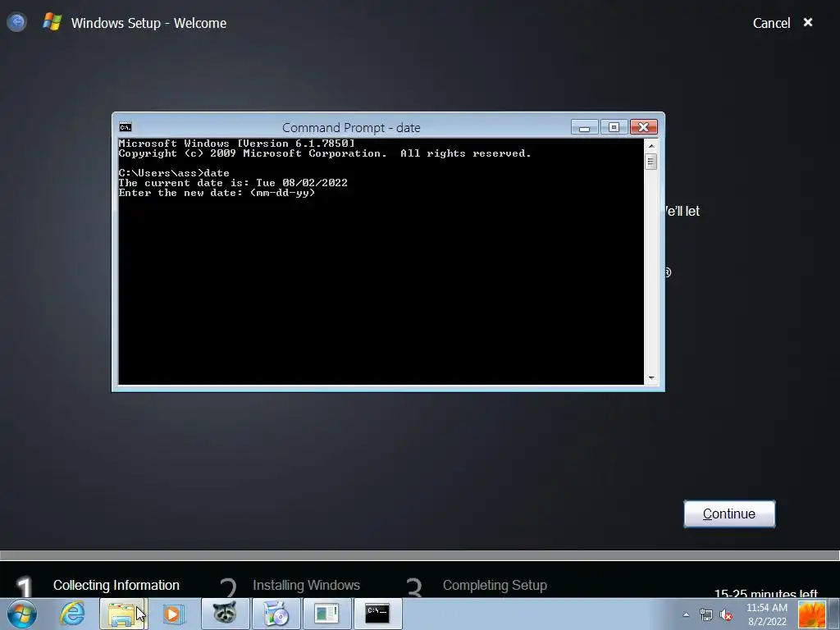Switch to disc and box installer taskbar item
This screenshot has width=840, height=630.
click(x=276, y=614)
